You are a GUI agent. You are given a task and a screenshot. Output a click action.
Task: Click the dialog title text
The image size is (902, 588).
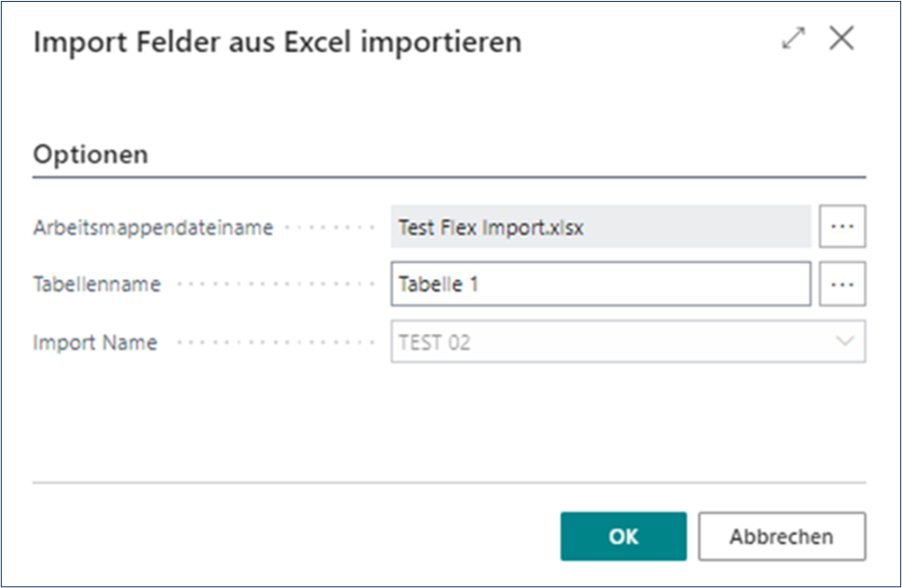pyautogui.click(x=276, y=41)
